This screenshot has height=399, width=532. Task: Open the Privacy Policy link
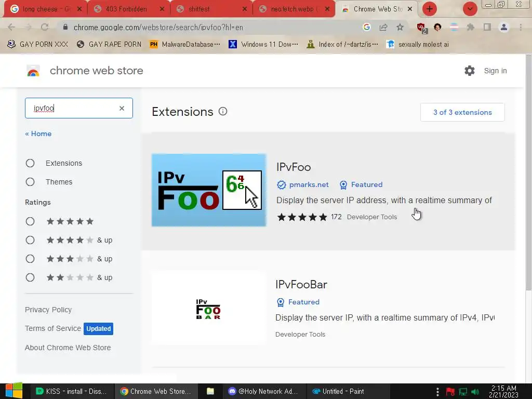[48, 310]
